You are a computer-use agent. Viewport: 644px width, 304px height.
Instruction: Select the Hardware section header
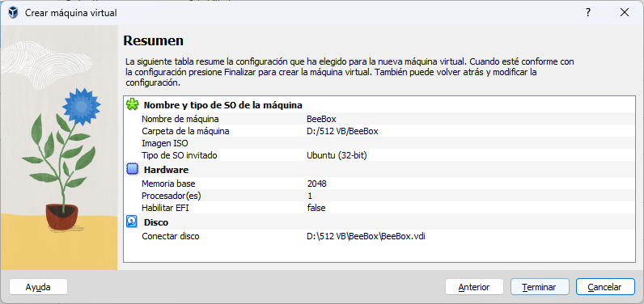click(166, 170)
